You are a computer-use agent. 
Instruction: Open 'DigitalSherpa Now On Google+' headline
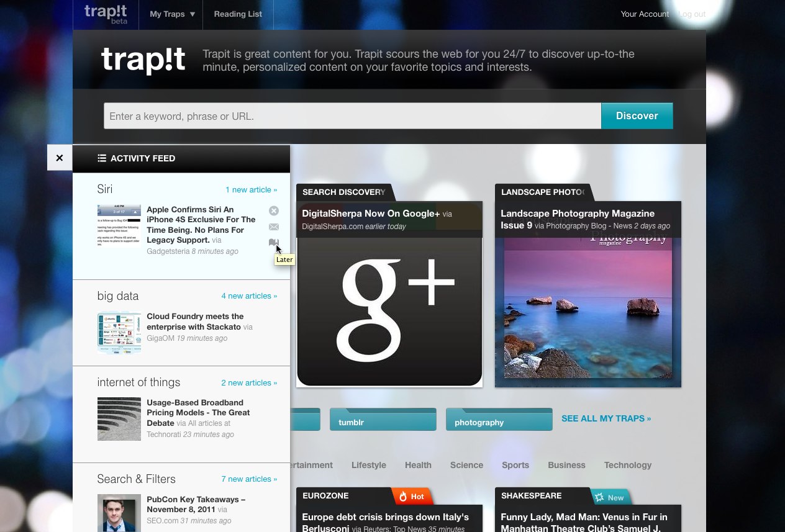coord(371,214)
